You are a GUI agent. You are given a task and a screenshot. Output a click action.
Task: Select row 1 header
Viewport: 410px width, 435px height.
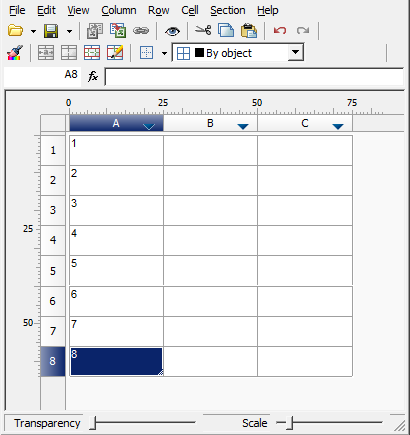click(53, 150)
